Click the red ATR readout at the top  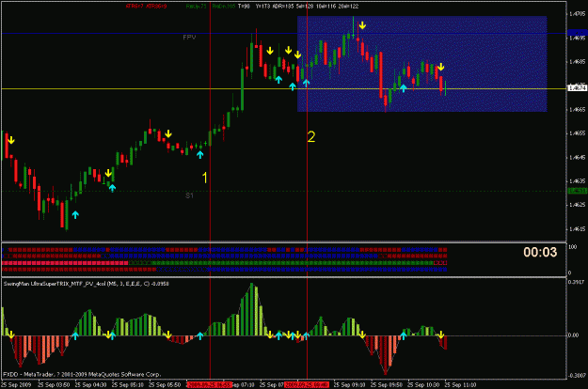[x=146, y=7]
